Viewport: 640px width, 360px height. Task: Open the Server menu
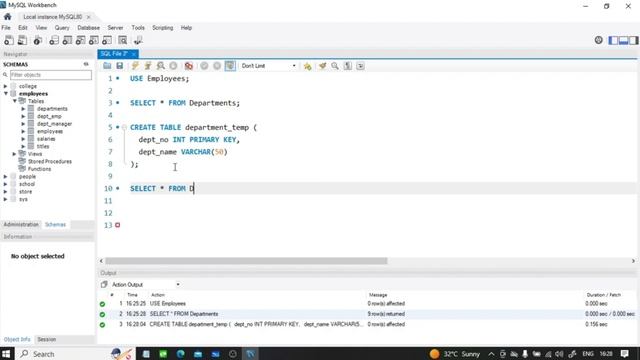pos(115,28)
